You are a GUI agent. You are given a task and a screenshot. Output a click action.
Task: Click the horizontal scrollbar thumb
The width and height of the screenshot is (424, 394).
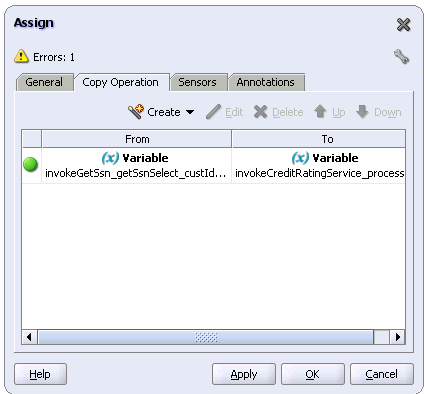point(206,337)
